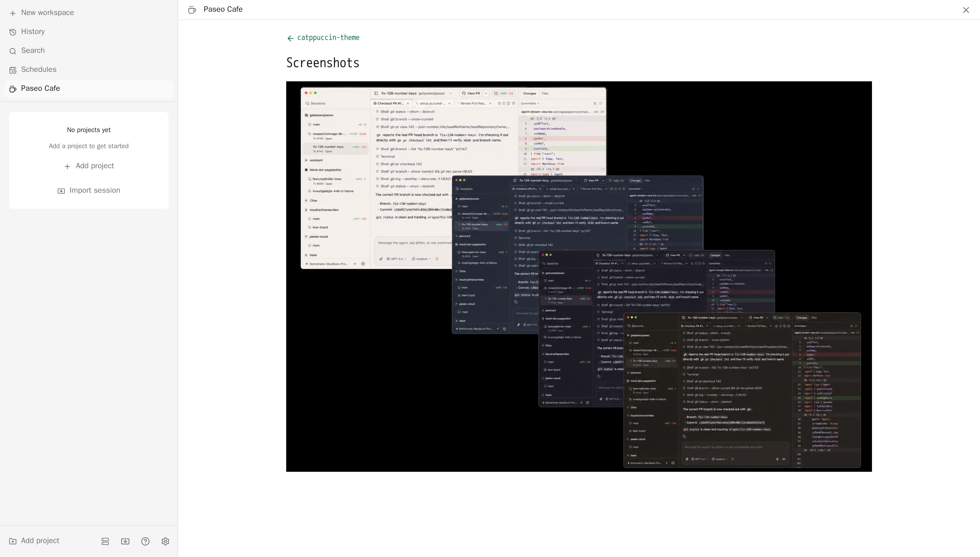Click 'Add a project to get started' text
Screen dimensions: 980x557
[x=89, y=146]
